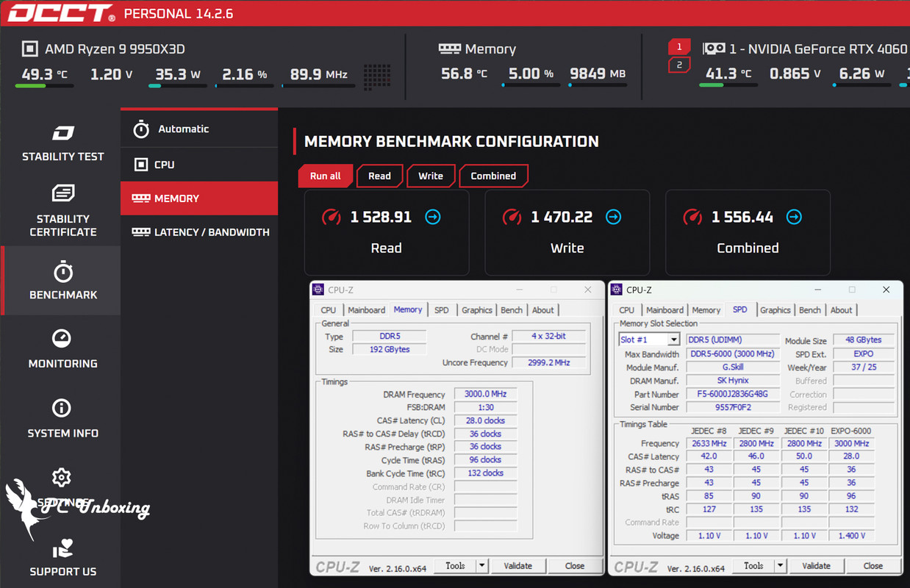Screen dimensions: 910x588
Task: Choose the Automatic benchmark option
Action: click(199, 129)
